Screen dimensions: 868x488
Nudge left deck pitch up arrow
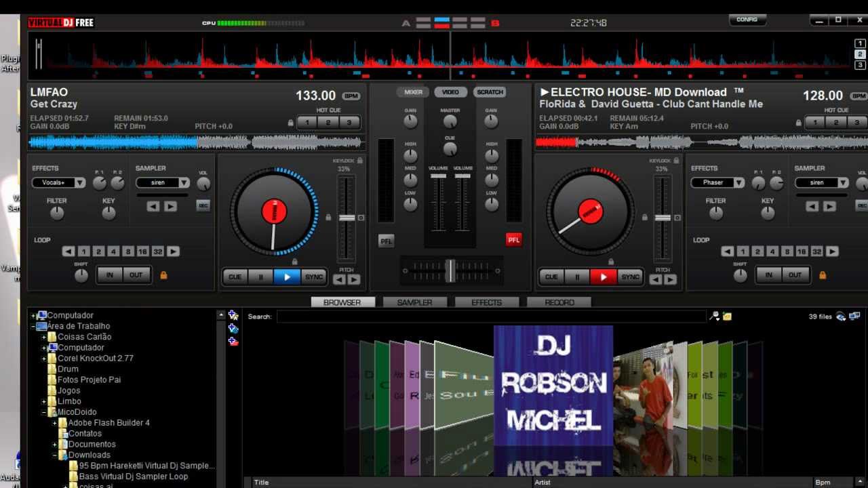pyautogui.click(x=354, y=279)
